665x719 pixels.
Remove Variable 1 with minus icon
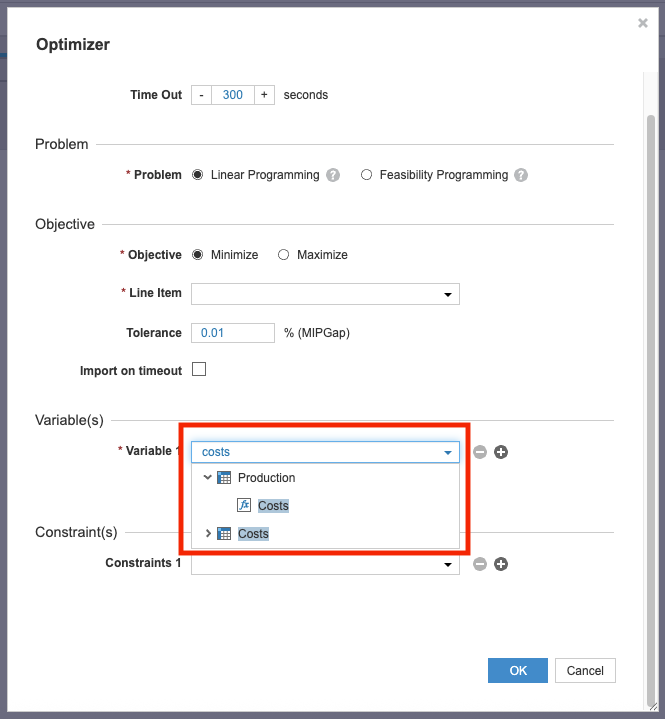pos(480,452)
